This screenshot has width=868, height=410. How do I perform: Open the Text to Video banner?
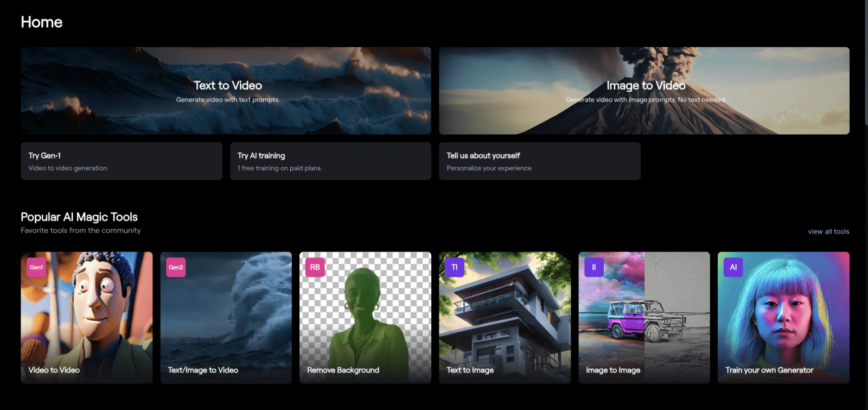(226, 91)
